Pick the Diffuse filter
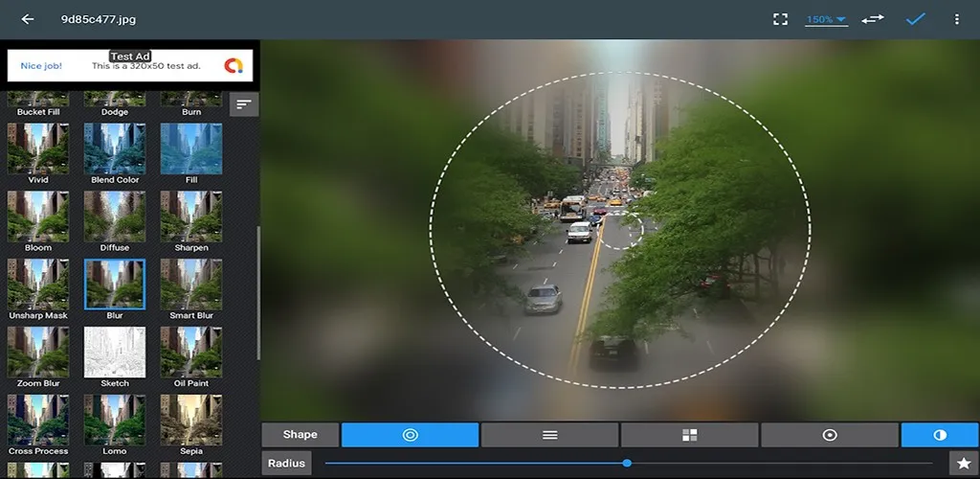The image size is (980, 479). pos(115,217)
